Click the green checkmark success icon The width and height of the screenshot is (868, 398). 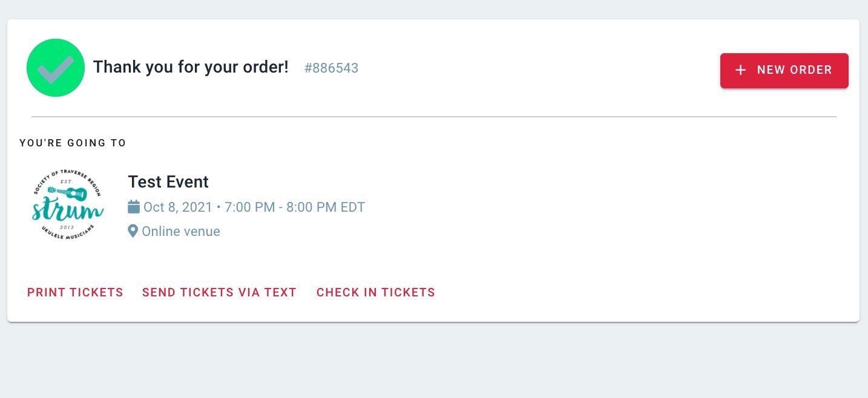click(x=56, y=68)
